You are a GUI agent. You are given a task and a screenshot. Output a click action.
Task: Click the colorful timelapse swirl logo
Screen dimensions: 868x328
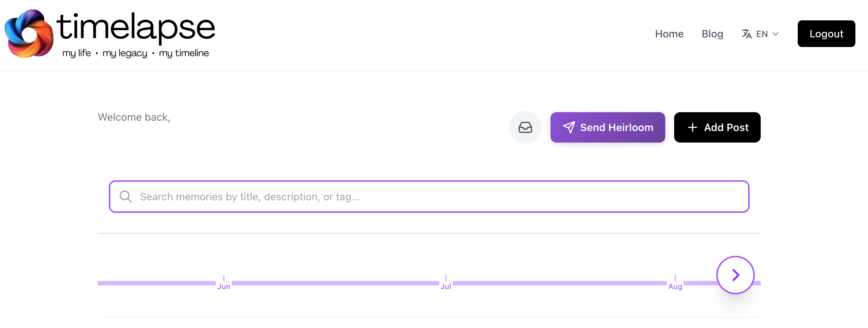(28, 33)
